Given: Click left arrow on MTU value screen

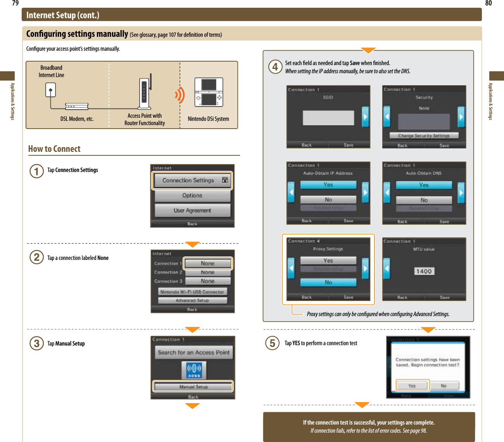Looking at the screenshot, I should click(x=387, y=268).
